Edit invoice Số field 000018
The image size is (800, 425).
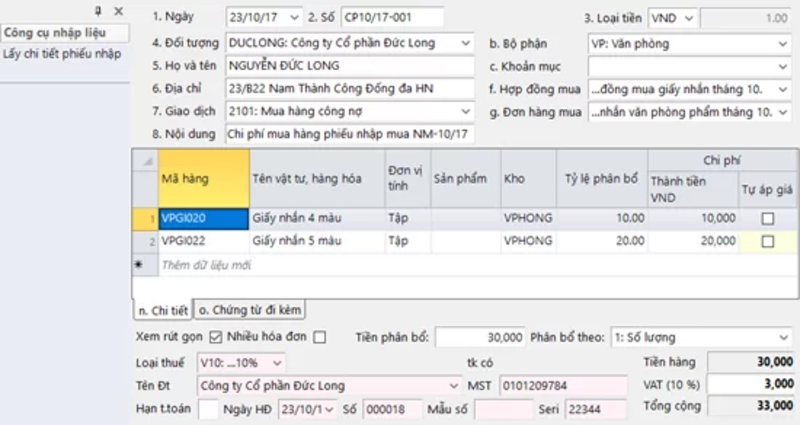pyautogui.click(x=392, y=409)
